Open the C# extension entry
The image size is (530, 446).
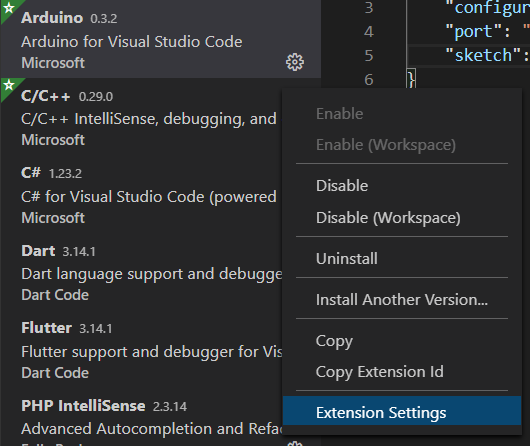(141, 194)
